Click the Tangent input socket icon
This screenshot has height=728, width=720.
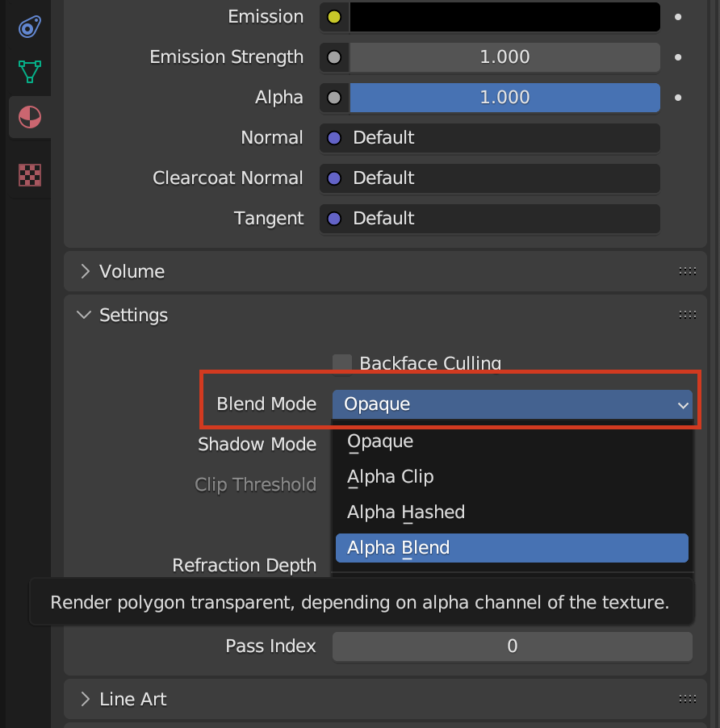(x=334, y=219)
